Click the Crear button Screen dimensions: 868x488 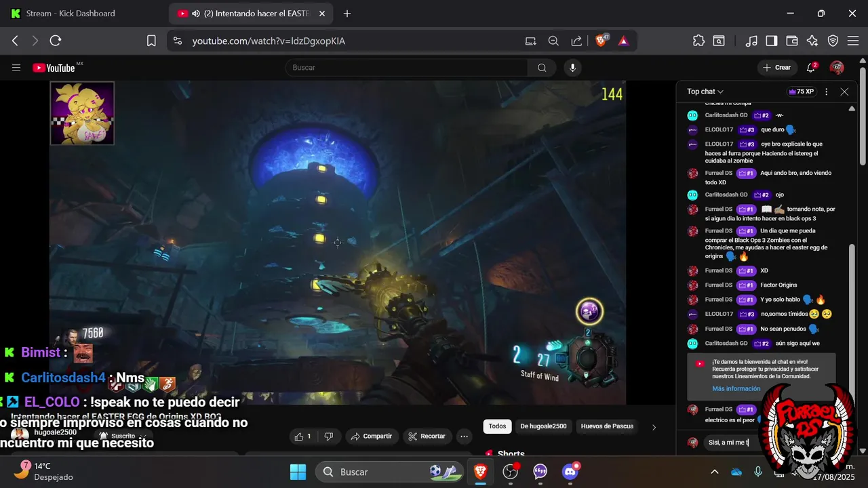776,67
